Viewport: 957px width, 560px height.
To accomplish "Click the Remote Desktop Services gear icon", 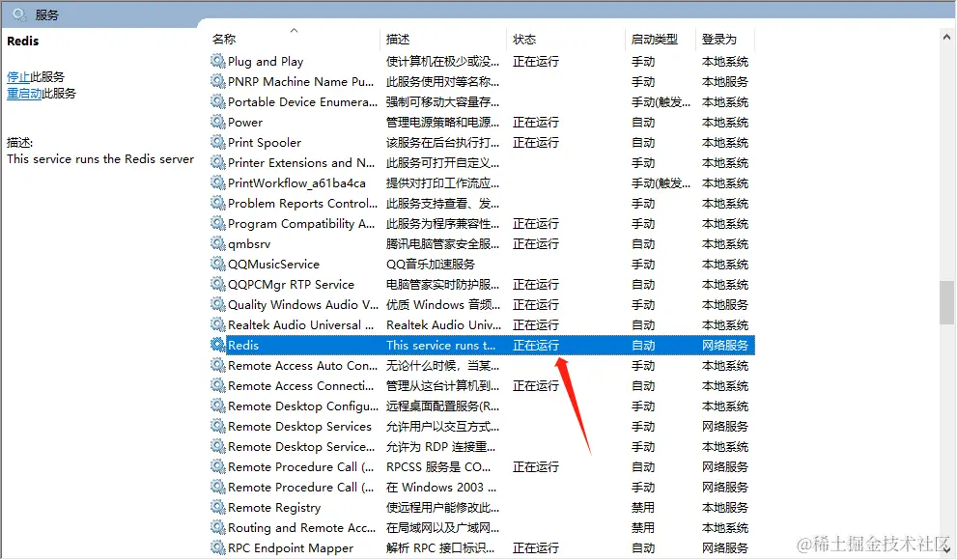I will (218, 426).
